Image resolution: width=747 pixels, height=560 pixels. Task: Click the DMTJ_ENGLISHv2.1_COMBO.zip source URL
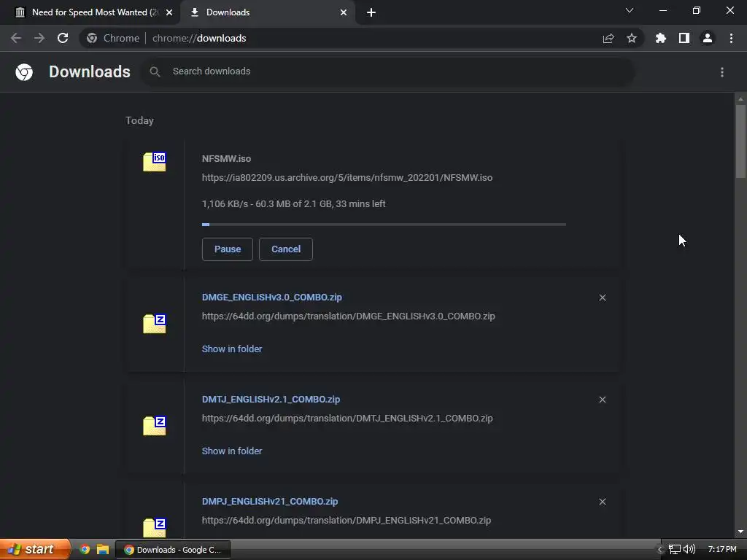[x=347, y=418]
